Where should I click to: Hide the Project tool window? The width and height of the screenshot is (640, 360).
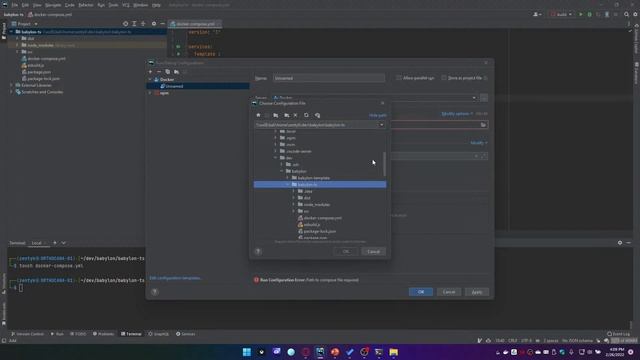(162, 24)
